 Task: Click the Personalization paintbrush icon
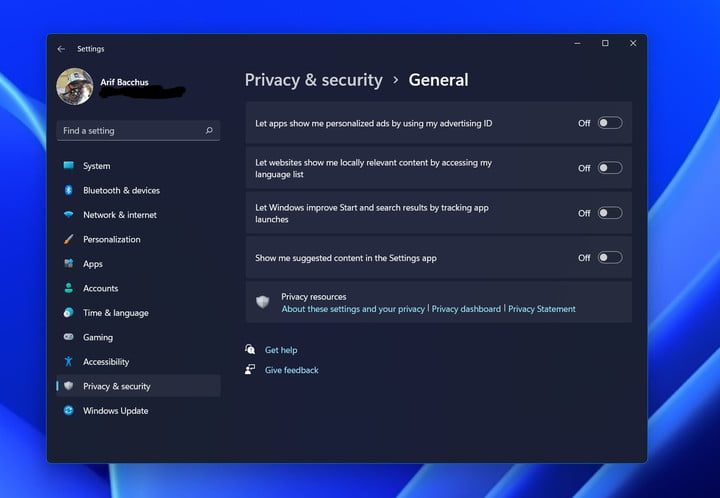point(68,239)
